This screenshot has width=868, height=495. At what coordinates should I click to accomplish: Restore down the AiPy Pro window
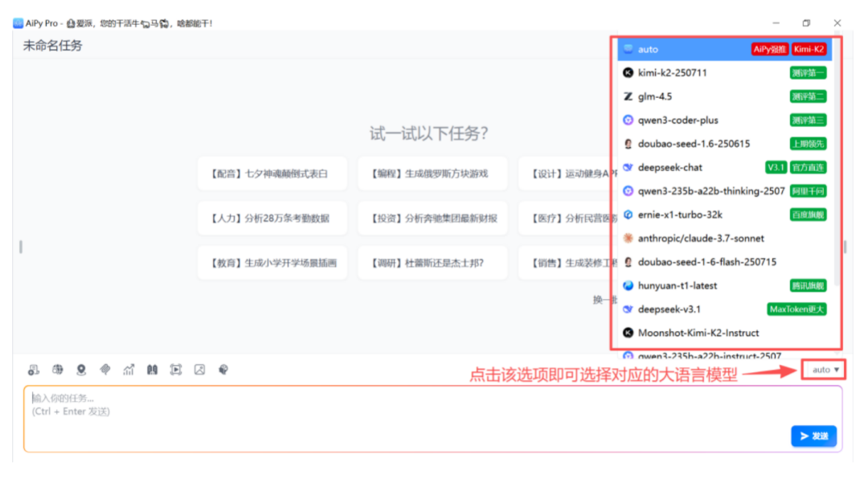click(806, 23)
